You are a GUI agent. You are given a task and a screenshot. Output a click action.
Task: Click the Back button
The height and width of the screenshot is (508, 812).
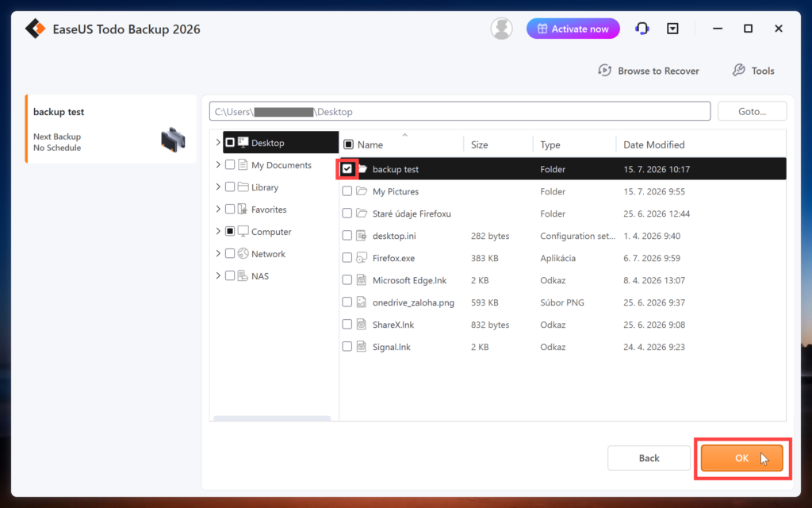pos(649,458)
